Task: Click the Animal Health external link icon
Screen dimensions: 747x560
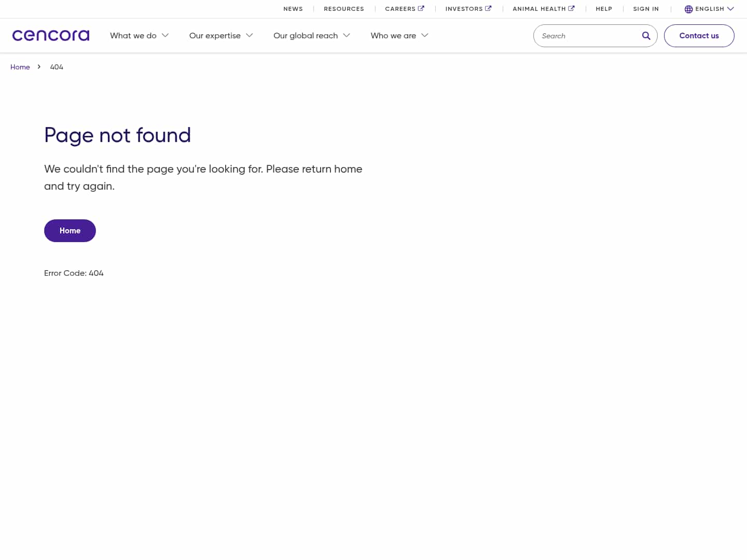Action: coord(571,8)
